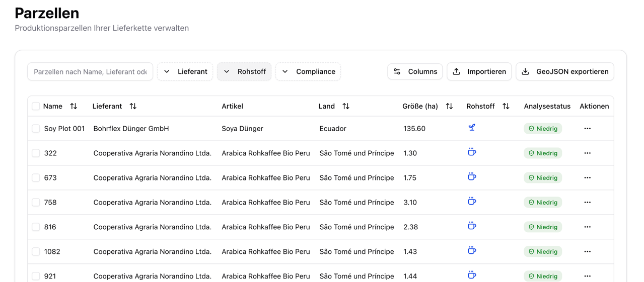This screenshot has width=644, height=282.
Task: Click the coffee cup icon in row 921
Action: (x=472, y=275)
